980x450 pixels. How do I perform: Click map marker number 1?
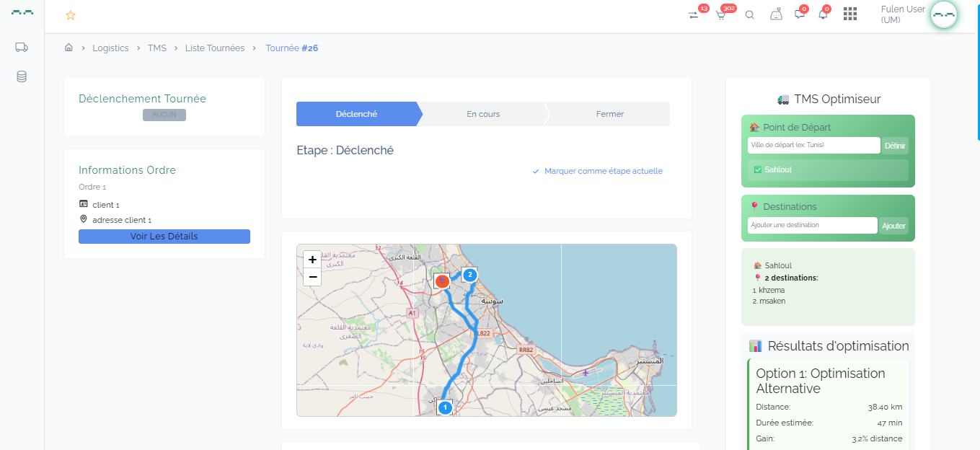[445, 407]
